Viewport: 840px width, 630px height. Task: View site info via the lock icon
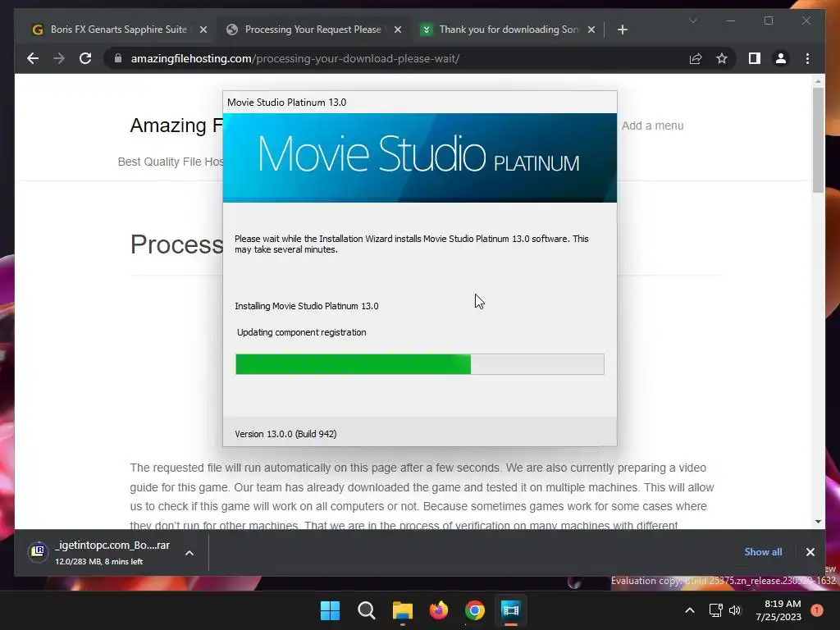coord(118,58)
